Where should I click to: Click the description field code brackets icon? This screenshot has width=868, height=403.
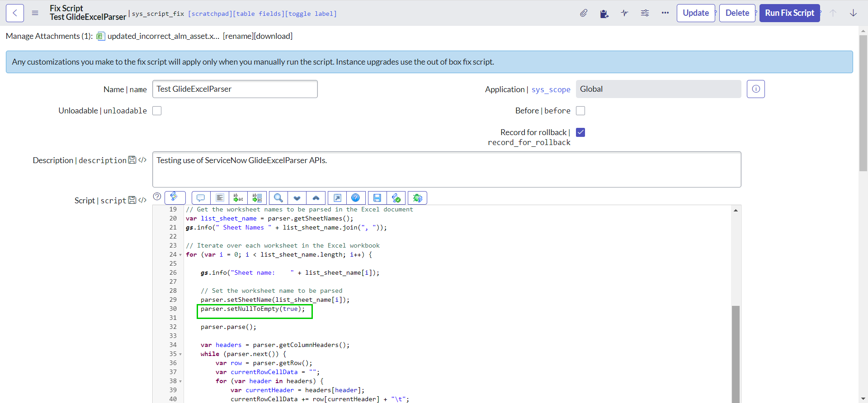pos(142,160)
